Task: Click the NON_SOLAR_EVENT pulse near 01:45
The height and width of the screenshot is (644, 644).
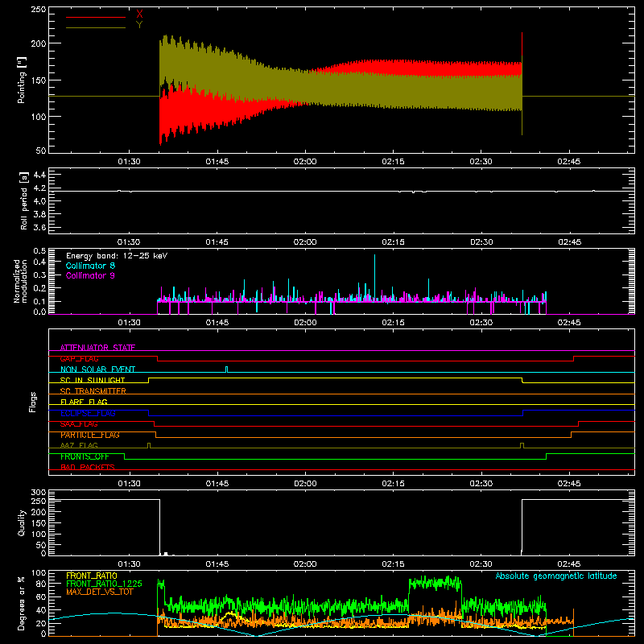Action: tap(227, 369)
